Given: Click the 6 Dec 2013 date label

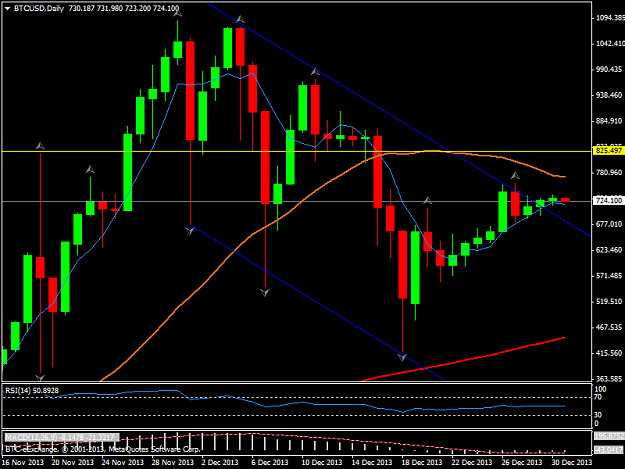Looking at the screenshot, I should click(270, 462).
